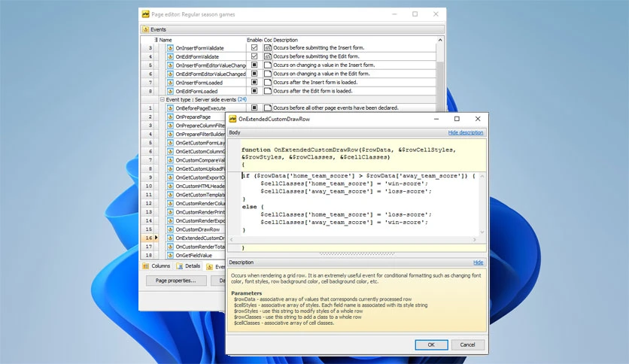
Task: Confirm with the OK button
Action: (x=431, y=344)
